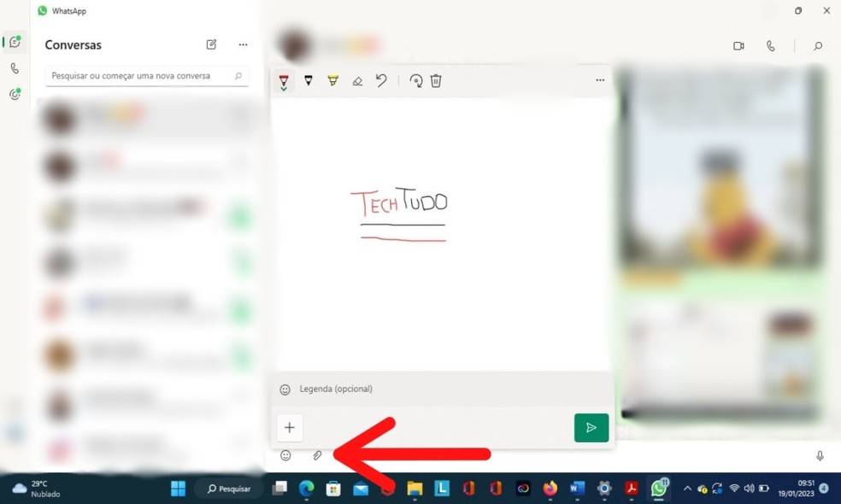This screenshot has width=841, height=504.
Task: Expand the red pen options via its chevron
Action: pos(283,87)
